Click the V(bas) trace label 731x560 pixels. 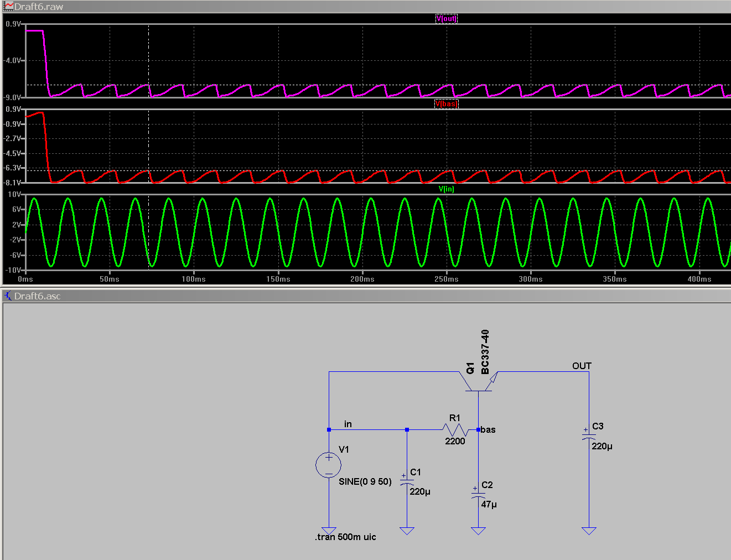(446, 104)
